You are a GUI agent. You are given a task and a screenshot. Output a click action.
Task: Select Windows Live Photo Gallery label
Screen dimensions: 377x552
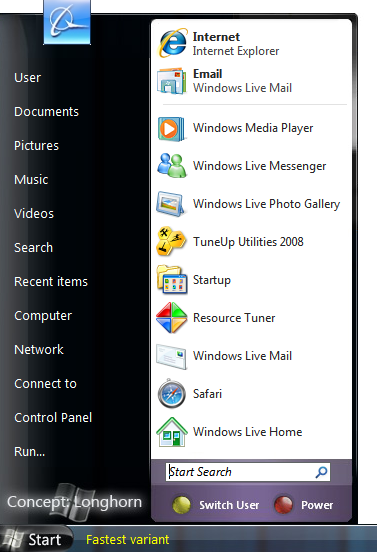[266, 204]
